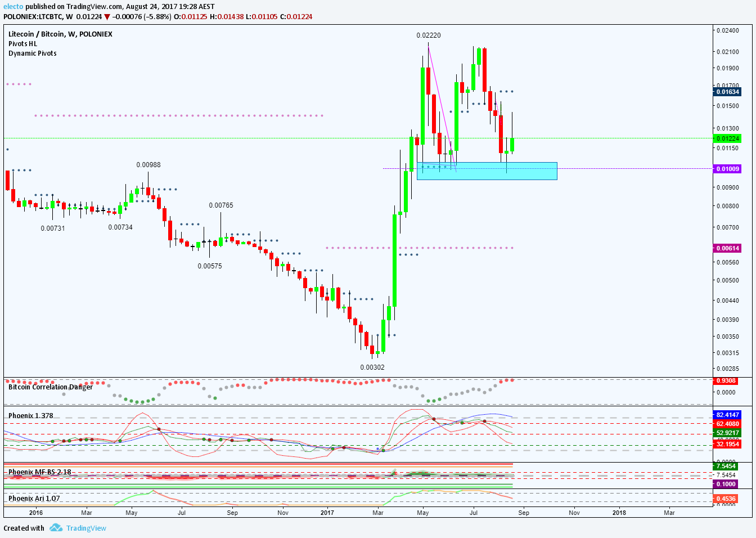Viewport: 756px width, 538px height.
Task: Select the 0.00575 pivot low label
Action: tap(210, 266)
